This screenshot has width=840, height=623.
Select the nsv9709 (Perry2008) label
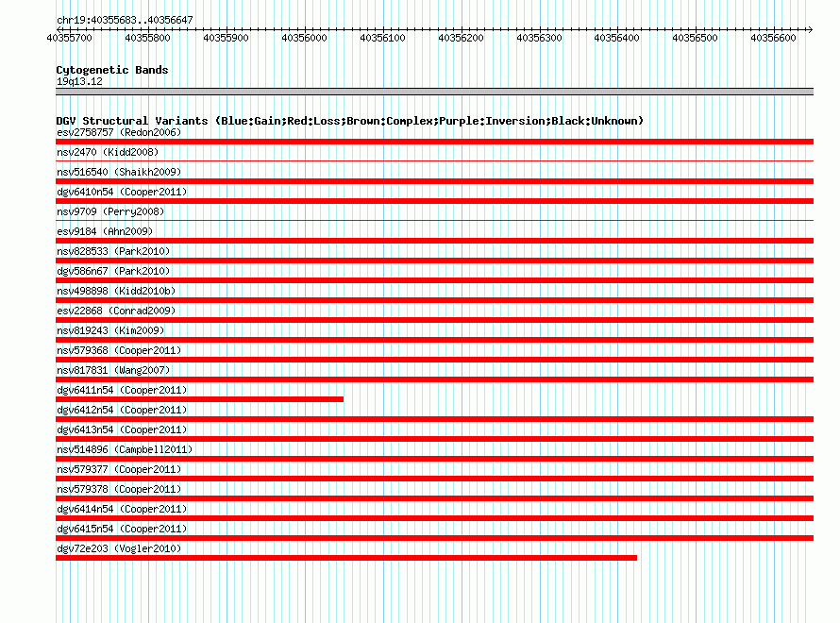click(x=110, y=211)
